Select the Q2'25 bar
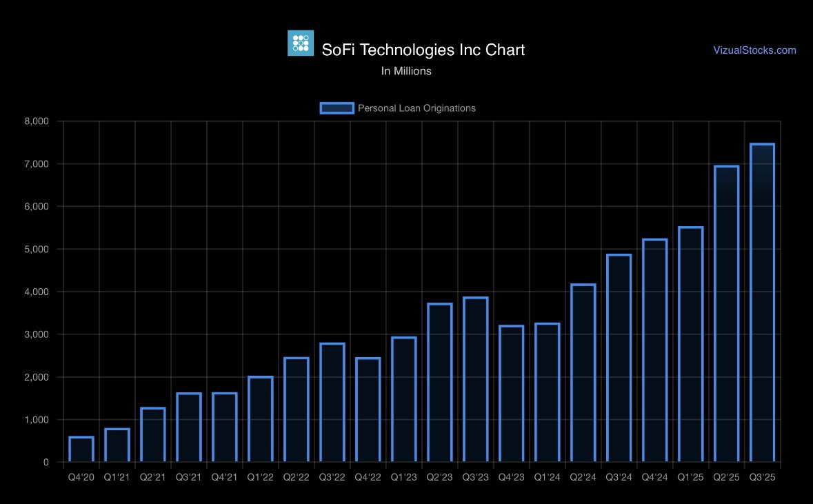This screenshot has width=813, height=504. click(x=726, y=314)
